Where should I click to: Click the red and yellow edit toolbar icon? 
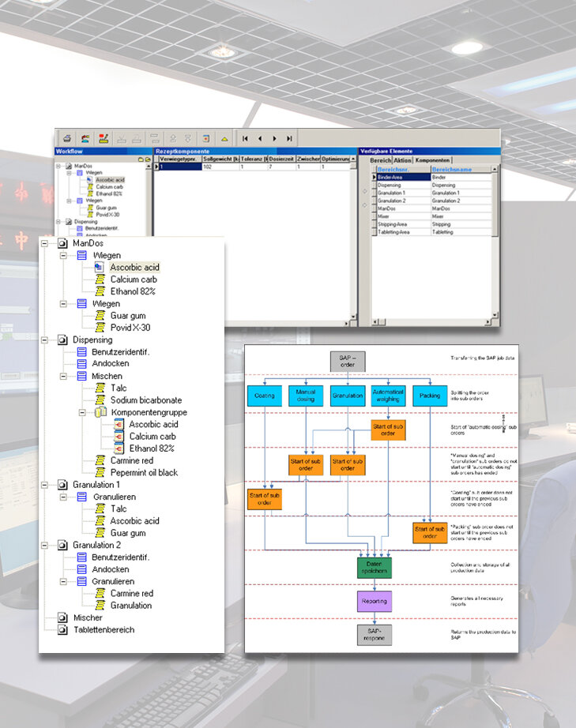pyautogui.click(x=104, y=138)
